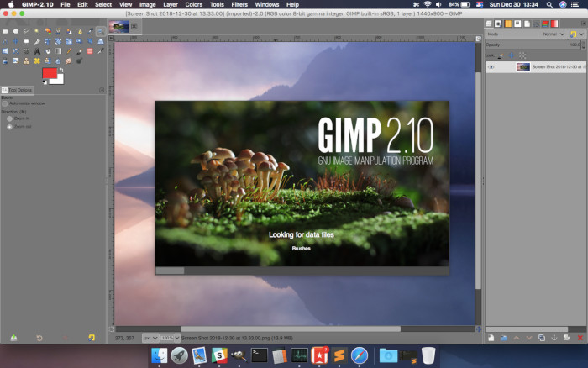Open the Layer menu

pos(171,4)
